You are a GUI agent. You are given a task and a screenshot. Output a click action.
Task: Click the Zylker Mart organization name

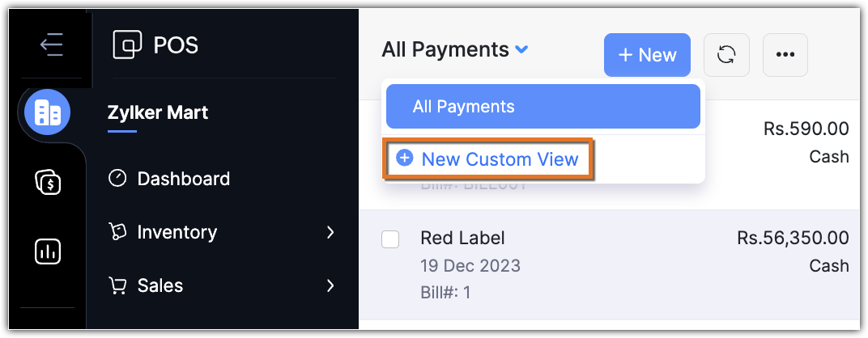pyautogui.click(x=158, y=112)
